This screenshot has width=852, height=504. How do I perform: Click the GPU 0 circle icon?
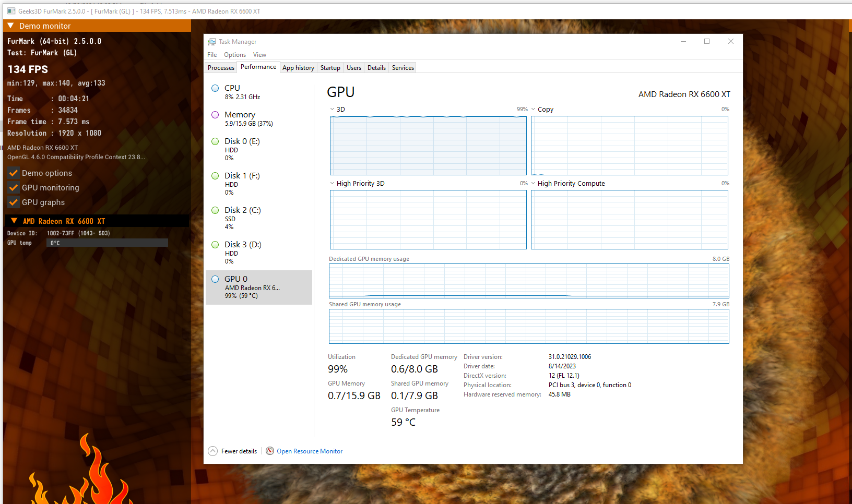click(x=215, y=279)
